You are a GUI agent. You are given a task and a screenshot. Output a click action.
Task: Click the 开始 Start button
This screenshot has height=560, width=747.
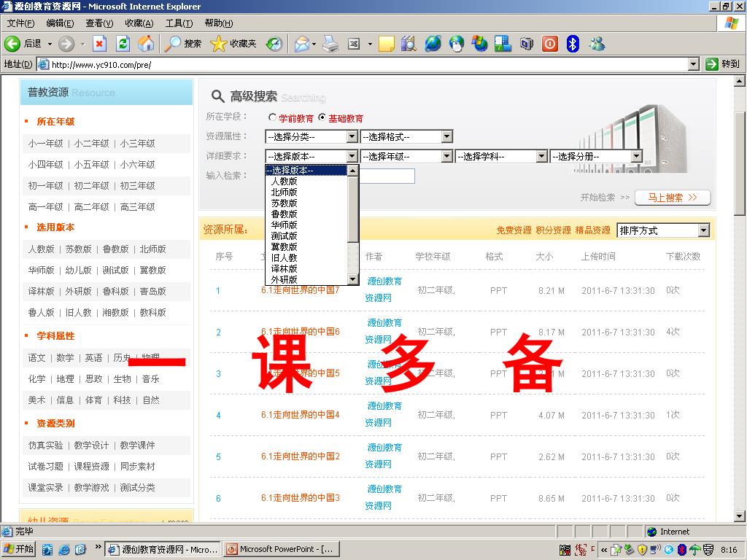pos(19,550)
